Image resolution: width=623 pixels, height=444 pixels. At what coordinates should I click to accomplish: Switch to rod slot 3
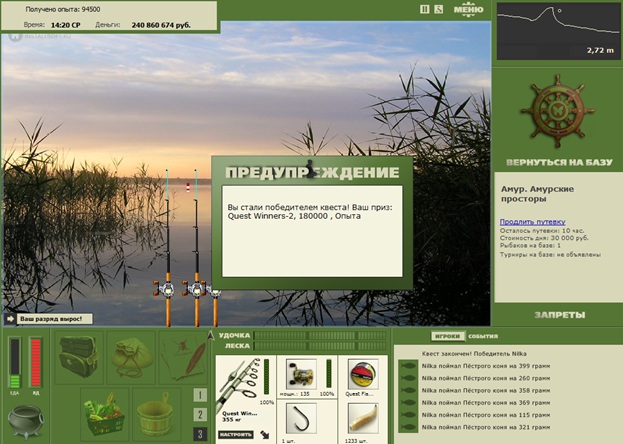pos(200,434)
